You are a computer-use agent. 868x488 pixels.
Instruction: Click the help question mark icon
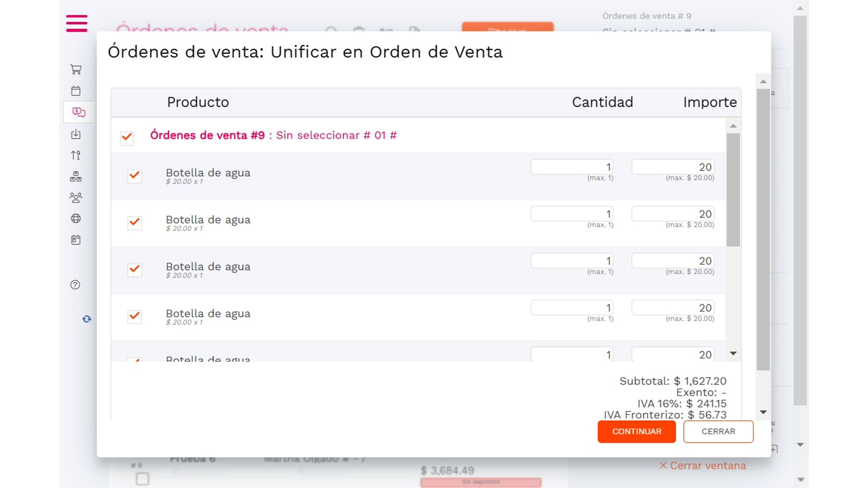tap(75, 285)
